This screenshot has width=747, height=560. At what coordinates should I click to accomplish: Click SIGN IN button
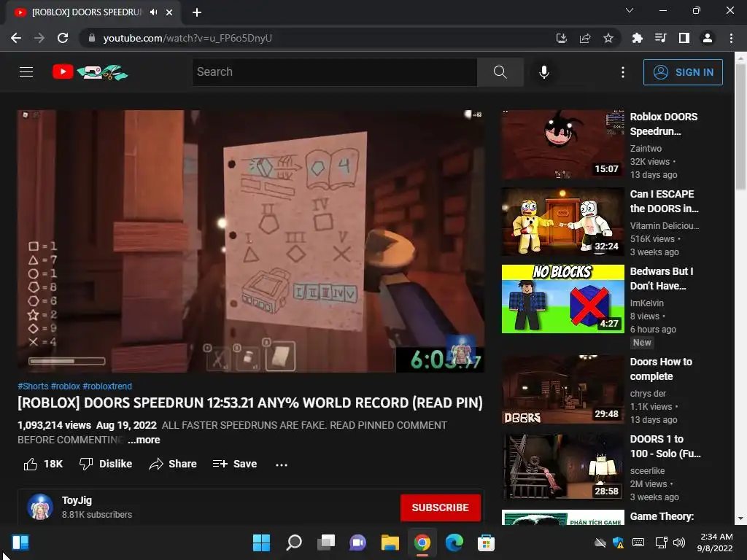point(683,72)
